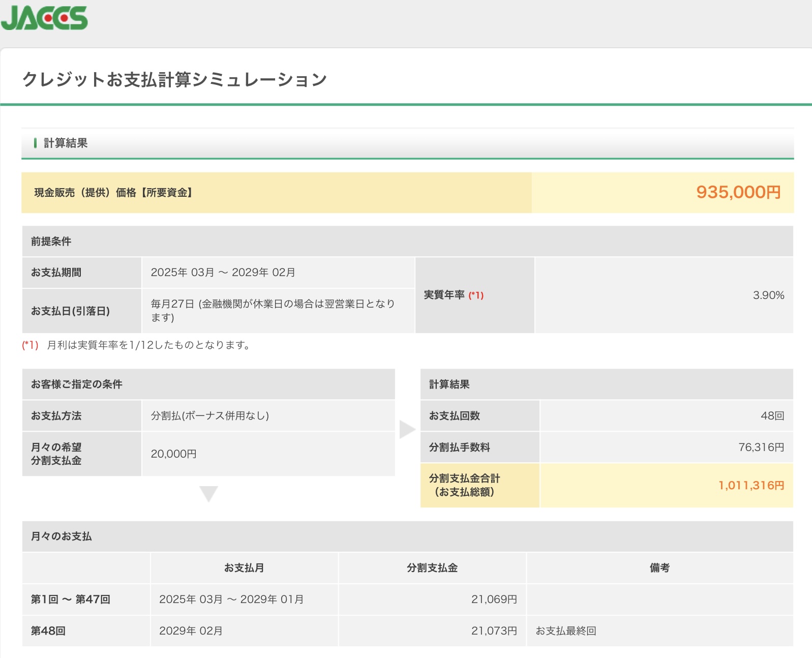Click the right panel 計算結果 header
The width and height of the screenshot is (812, 658).
(x=449, y=384)
